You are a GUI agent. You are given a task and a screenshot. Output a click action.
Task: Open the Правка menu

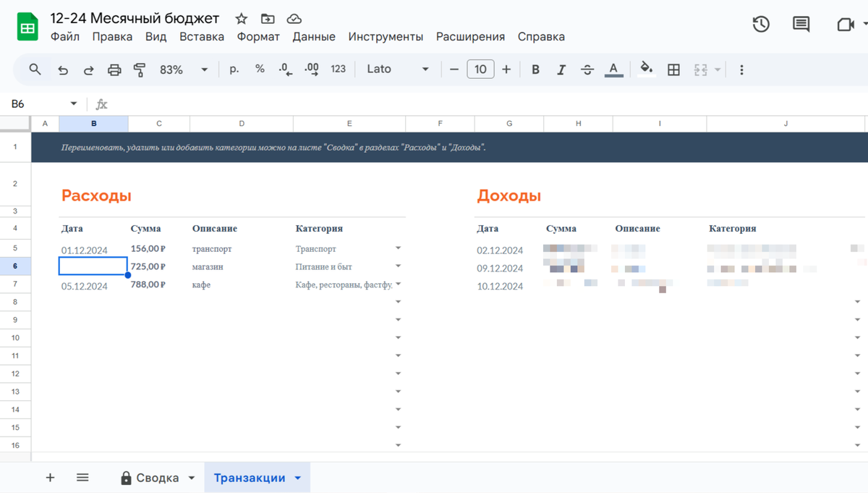coord(112,36)
